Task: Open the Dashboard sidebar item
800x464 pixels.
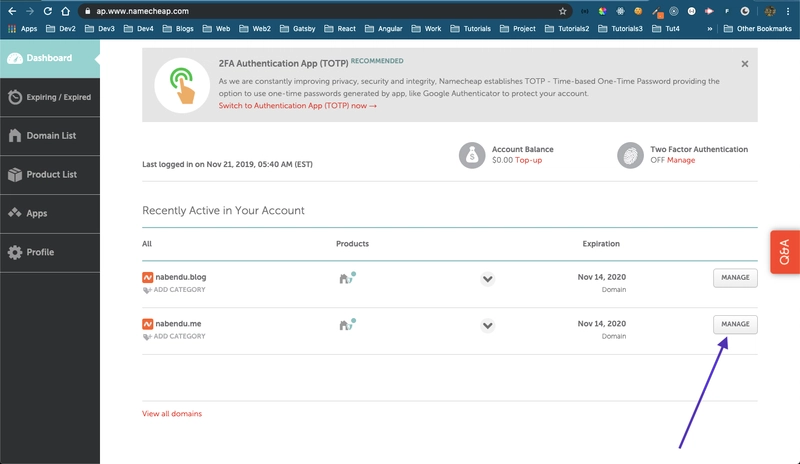Action: (x=49, y=58)
